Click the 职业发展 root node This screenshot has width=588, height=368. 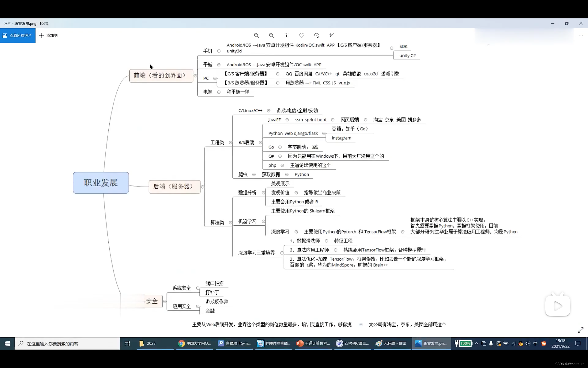pos(101,183)
